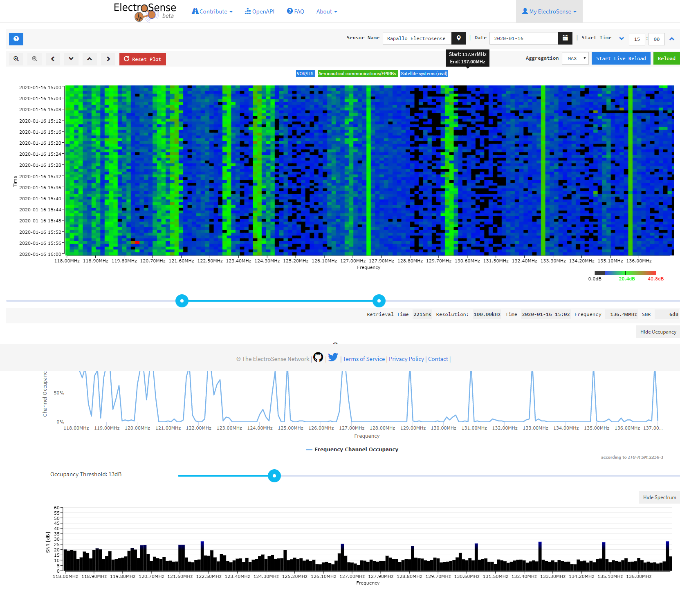
Task: Go to the FAQ page
Action: pyautogui.click(x=296, y=11)
